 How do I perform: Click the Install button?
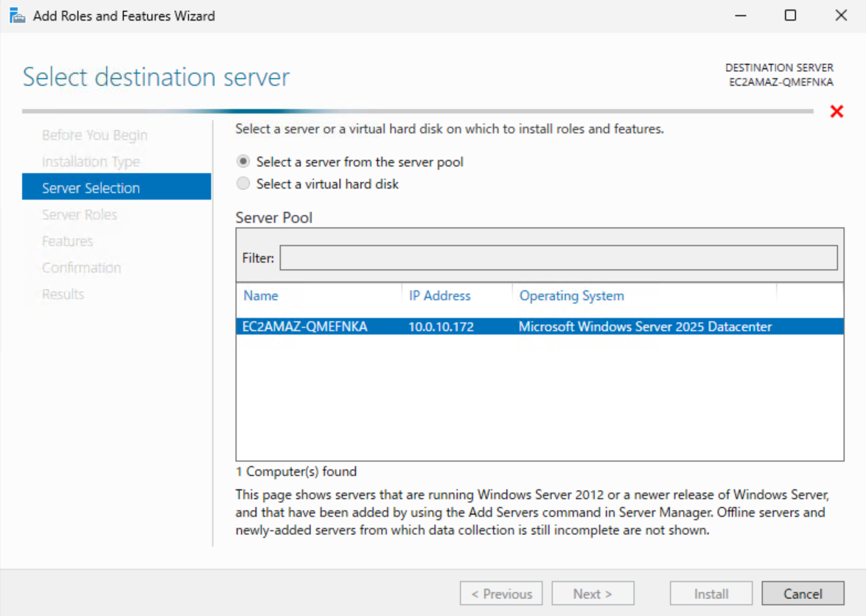coord(710,594)
